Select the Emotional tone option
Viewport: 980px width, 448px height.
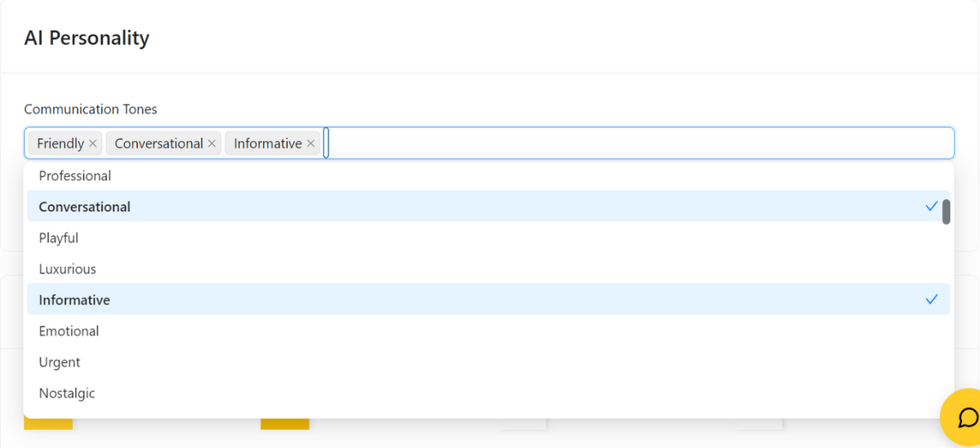click(x=488, y=330)
